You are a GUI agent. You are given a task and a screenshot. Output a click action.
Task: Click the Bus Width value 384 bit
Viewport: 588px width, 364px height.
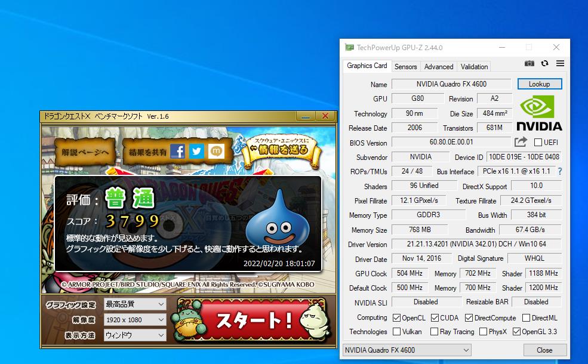pyautogui.click(x=536, y=215)
